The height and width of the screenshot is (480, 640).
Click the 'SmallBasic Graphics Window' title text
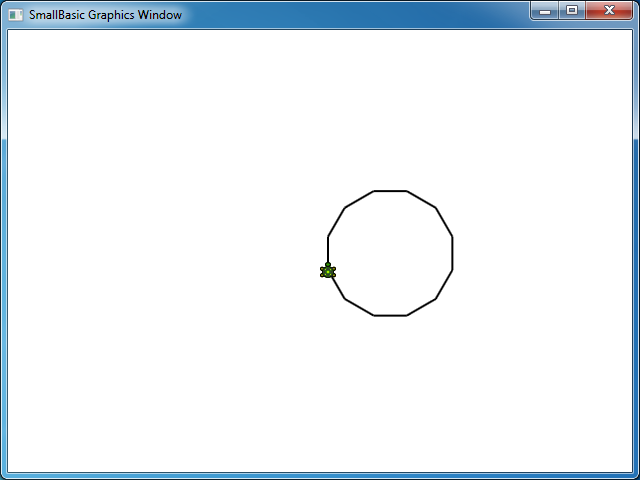coord(105,15)
